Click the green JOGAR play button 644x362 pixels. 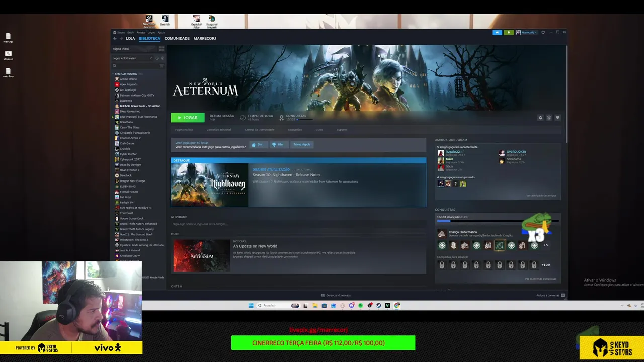(x=188, y=118)
